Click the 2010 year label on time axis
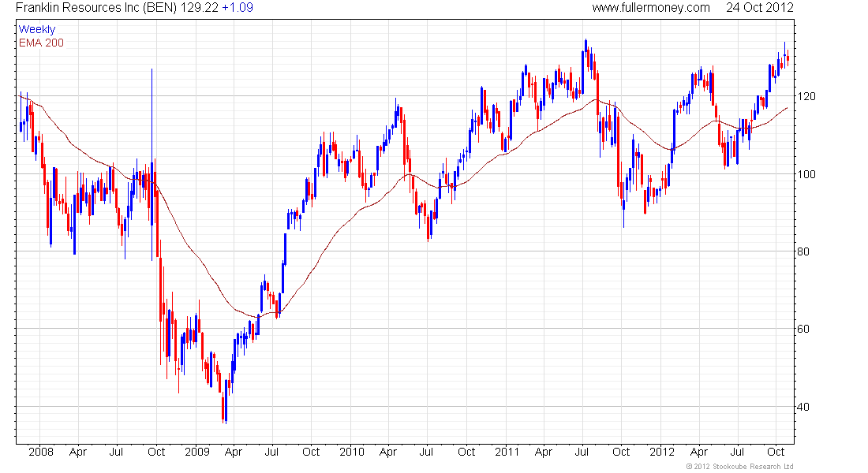 (352, 452)
